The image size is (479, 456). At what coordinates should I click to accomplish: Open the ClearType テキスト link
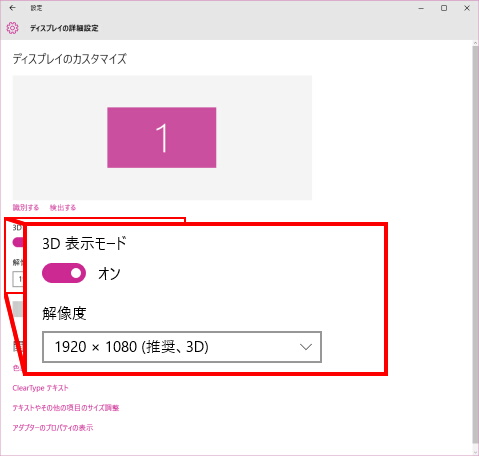[40, 388]
